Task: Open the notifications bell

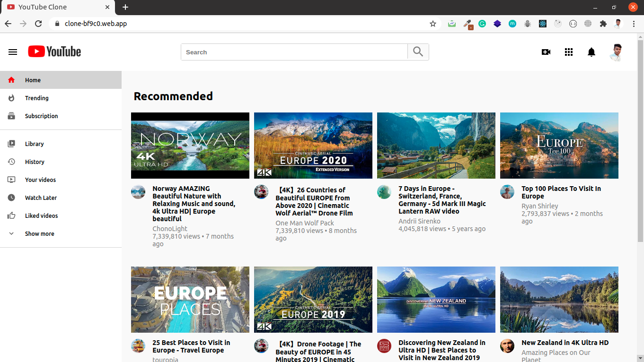Action: (x=591, y=52)
